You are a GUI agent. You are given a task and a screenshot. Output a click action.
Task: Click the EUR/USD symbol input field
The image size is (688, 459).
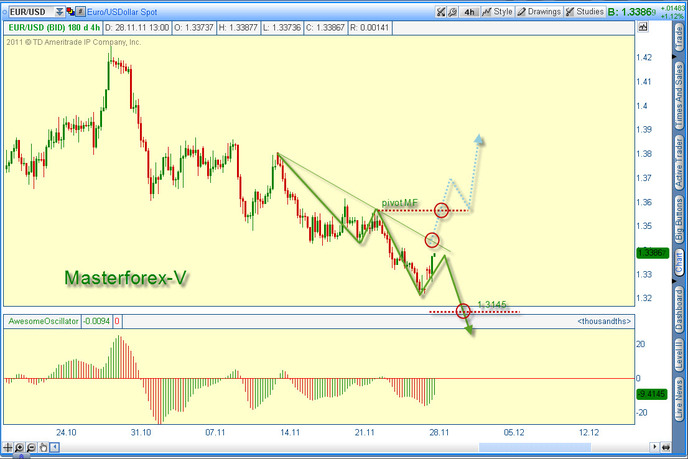point(32,12)
